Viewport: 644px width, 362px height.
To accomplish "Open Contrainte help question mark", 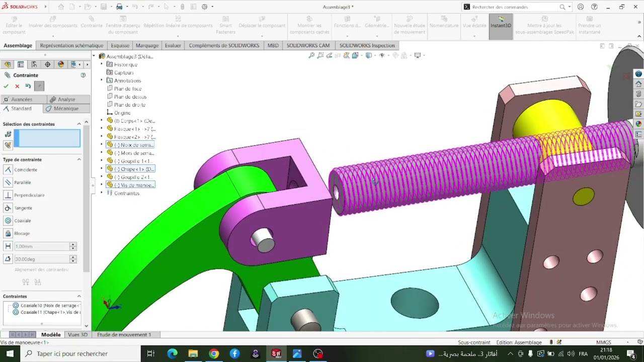I will [x=83, y=75].
